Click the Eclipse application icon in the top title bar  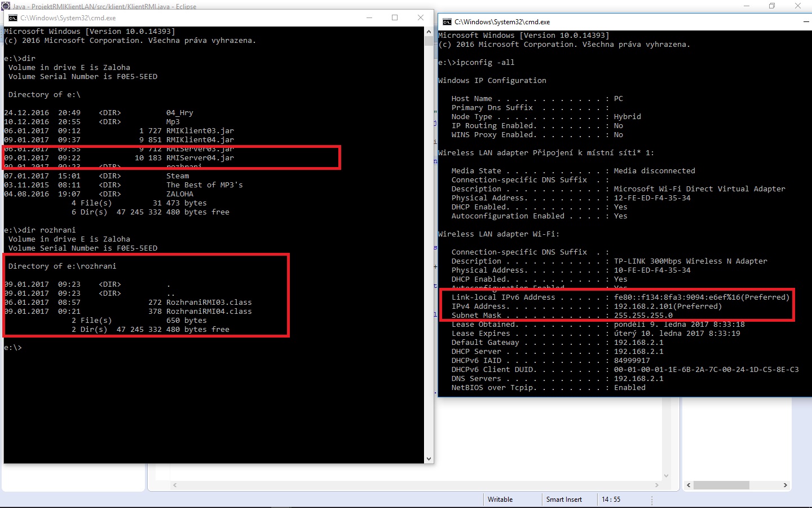(6, 6)
